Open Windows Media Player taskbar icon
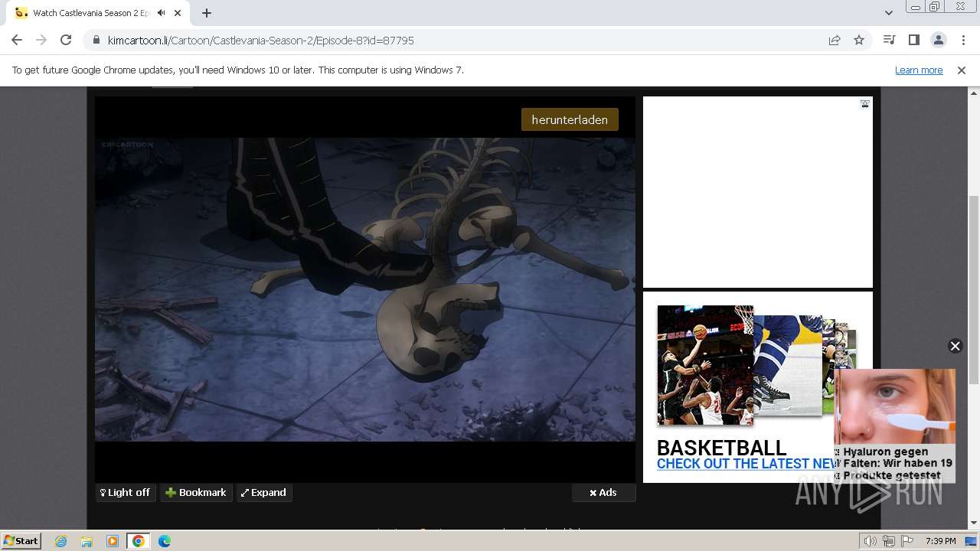The image size is (980, 551). coord(113,541)
